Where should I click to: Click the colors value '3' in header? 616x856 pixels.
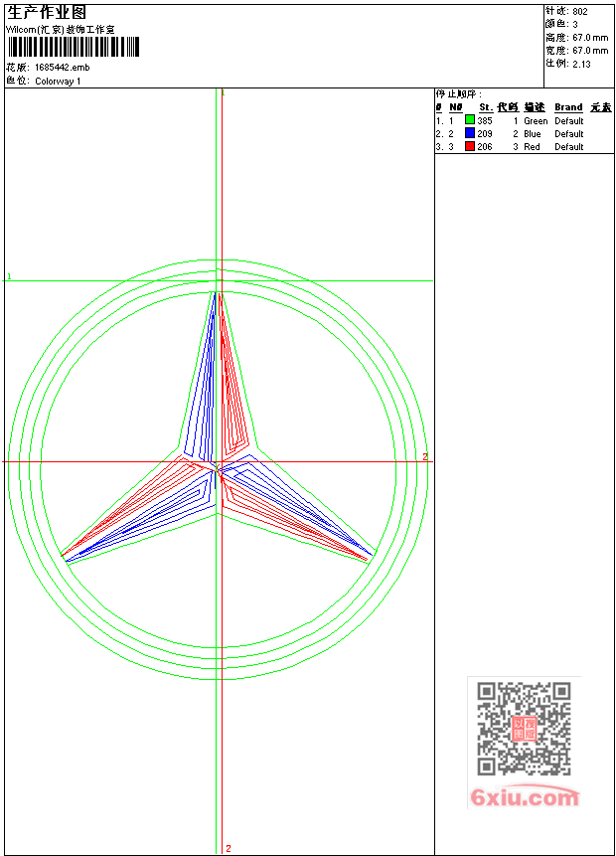click(x=575, y=24)
